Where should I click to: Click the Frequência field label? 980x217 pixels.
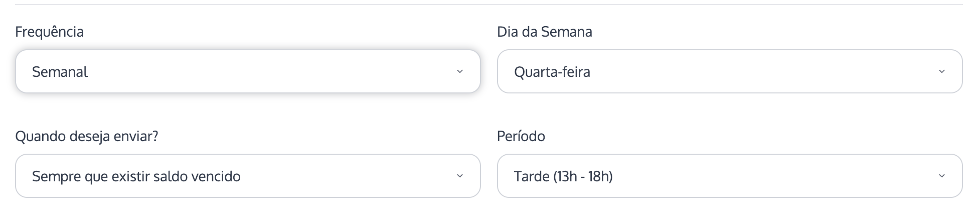(x=49, y=32)
